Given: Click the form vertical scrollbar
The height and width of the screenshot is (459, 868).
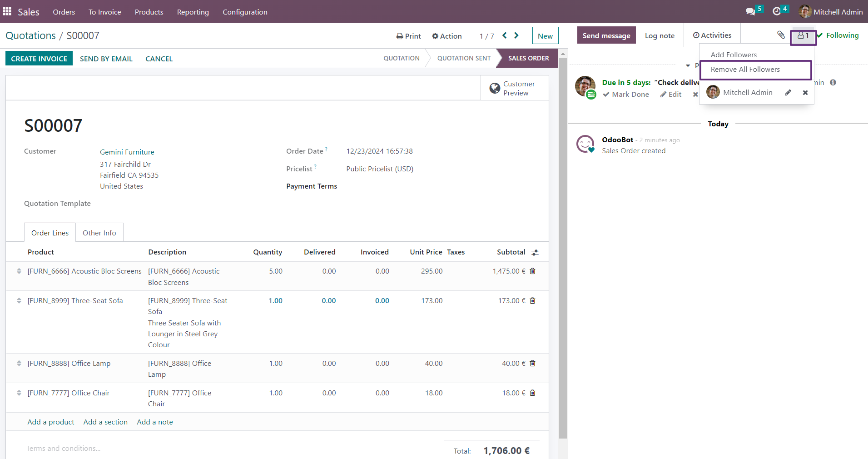Looking at the screenshot, I should (563, 248).
